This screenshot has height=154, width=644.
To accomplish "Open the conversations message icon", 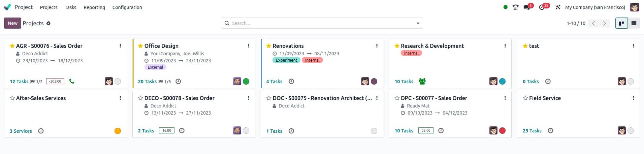I will pos(527,7).
